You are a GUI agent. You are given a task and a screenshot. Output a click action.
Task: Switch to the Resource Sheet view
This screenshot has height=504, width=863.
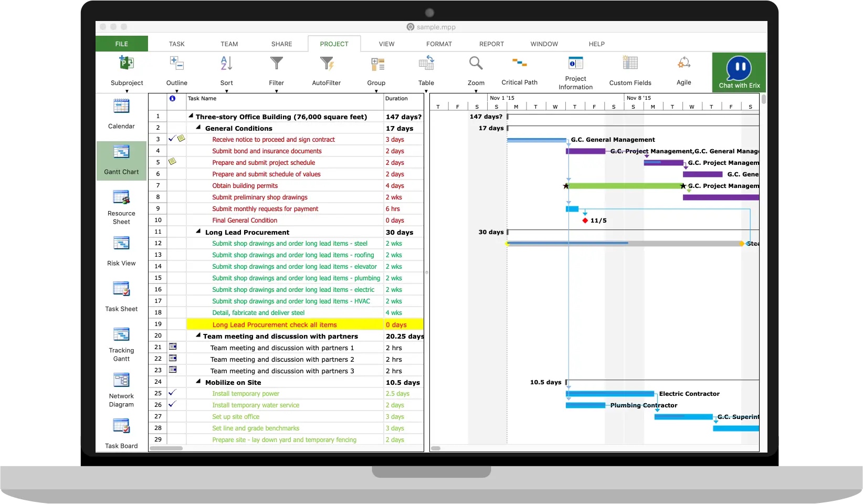point(121,205)
